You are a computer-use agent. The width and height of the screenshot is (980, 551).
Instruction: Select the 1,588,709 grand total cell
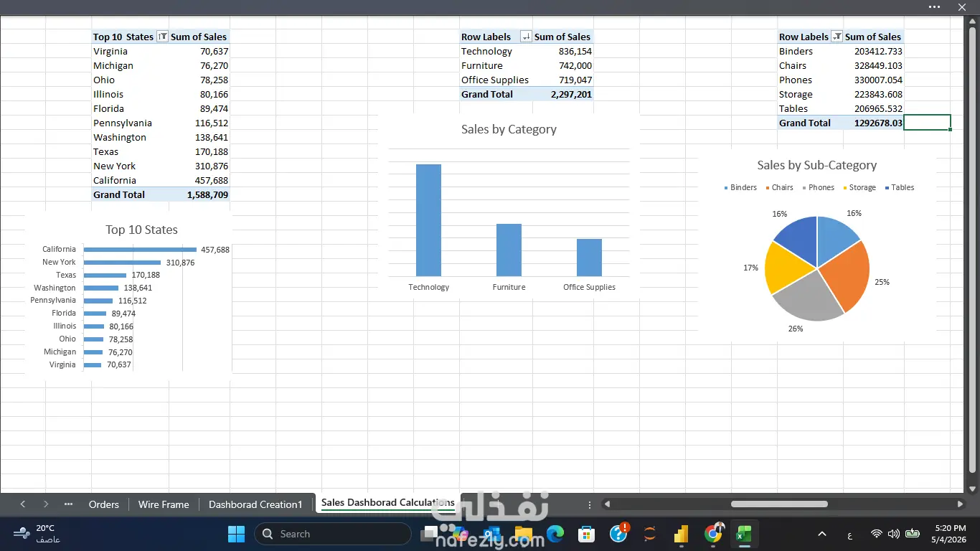tap(199, 194)
